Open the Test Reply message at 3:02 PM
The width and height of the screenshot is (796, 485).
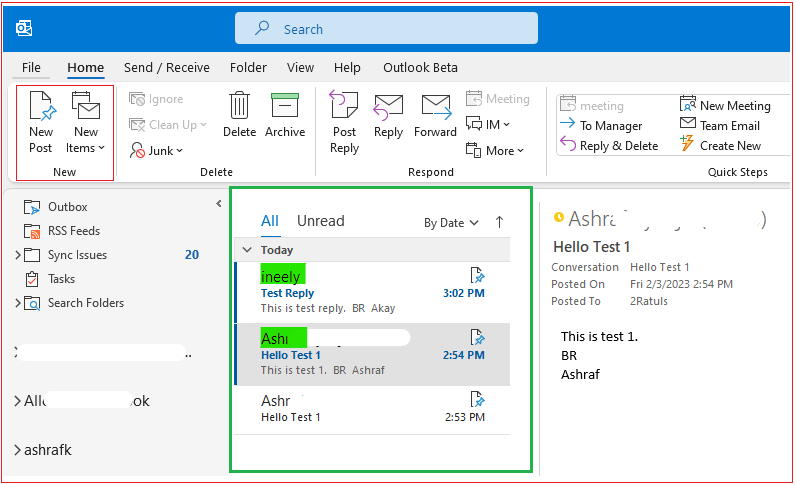(373, 293)
